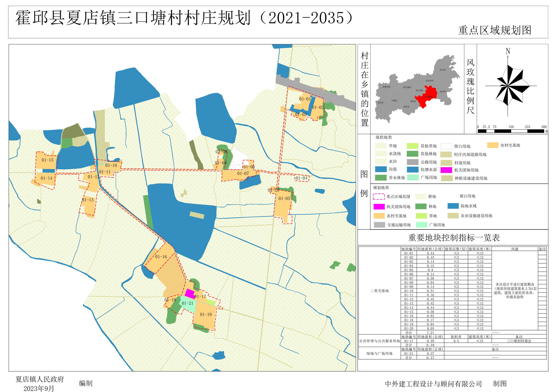Click the 01-07 row in the control table
555x392 pixels.
[x=409, y=278]
